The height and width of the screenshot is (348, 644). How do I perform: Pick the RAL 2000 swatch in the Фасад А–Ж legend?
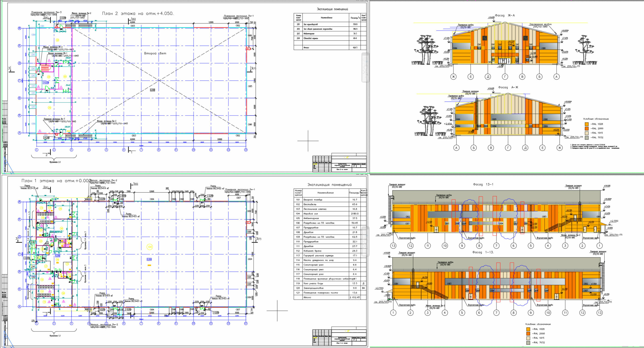[587, 129]
